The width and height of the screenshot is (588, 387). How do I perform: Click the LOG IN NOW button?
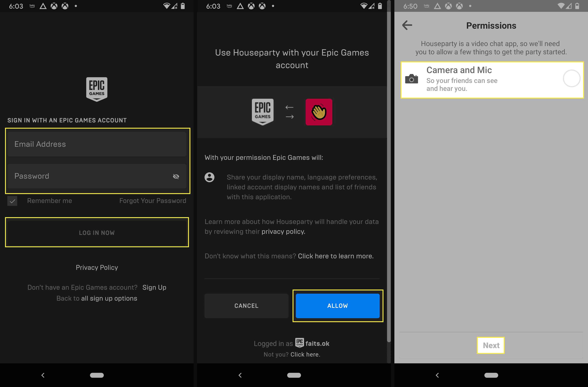click(x=97, y=233)
